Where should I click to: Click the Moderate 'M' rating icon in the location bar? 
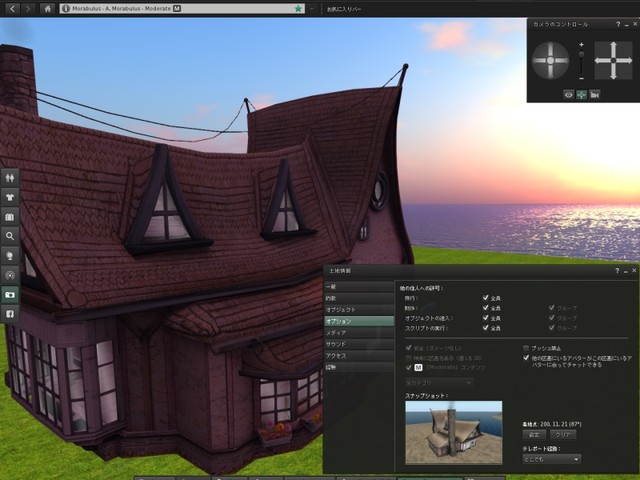pos(177,8)
